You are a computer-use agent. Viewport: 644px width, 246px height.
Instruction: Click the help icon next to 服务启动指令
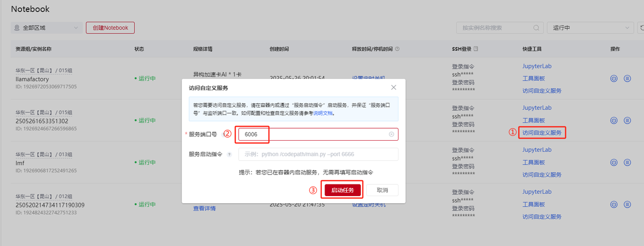[x=229, y=155]
